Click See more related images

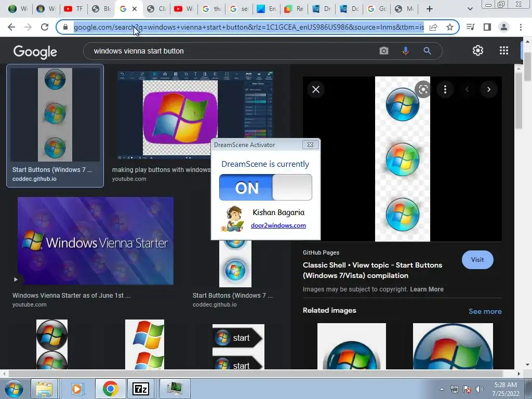tap(485, 311)
